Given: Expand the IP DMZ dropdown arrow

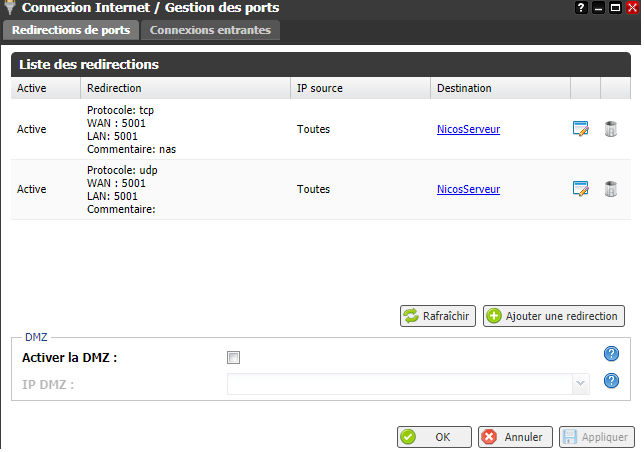Looking at the screenshot, I should tap(579, 383).
